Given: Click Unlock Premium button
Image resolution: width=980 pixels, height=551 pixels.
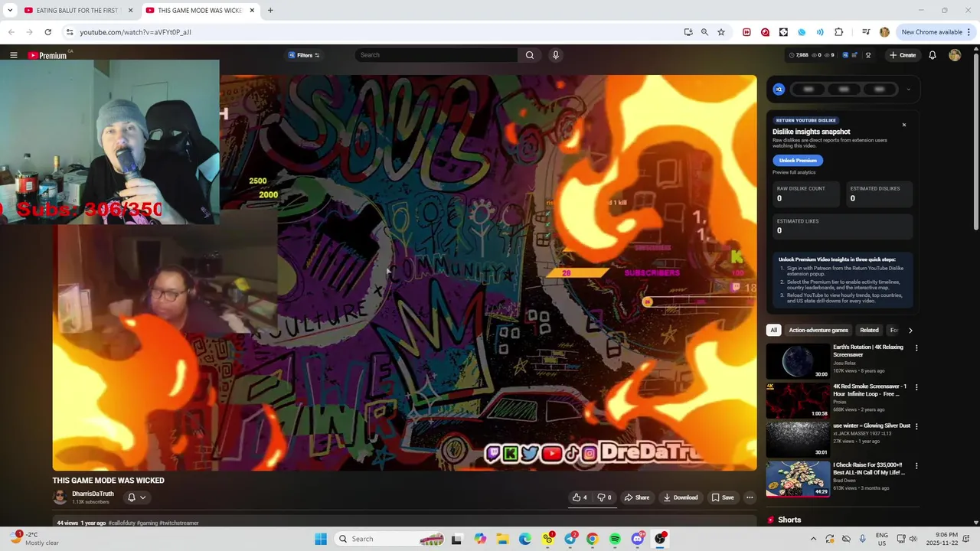Looking at the screenshot, I should (798, 161).
